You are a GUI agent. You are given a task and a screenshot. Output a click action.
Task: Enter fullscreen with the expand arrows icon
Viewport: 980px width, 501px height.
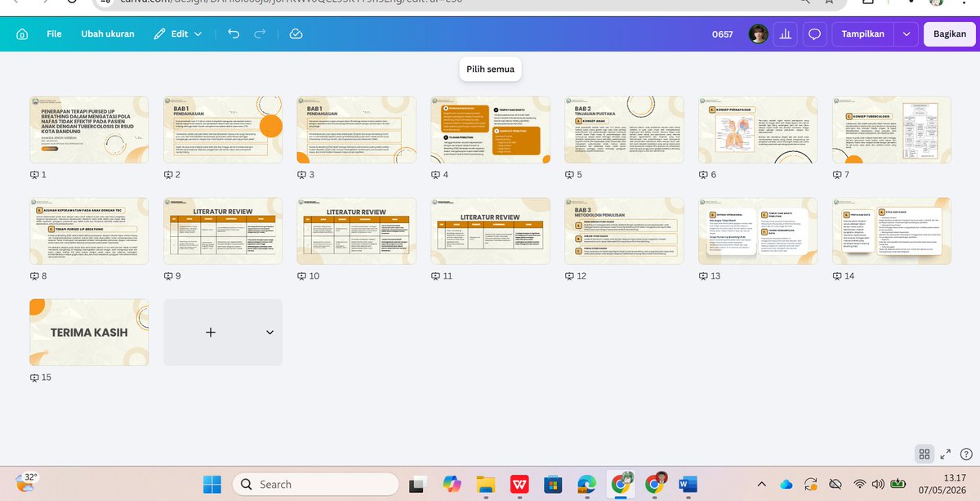[946, 454]
